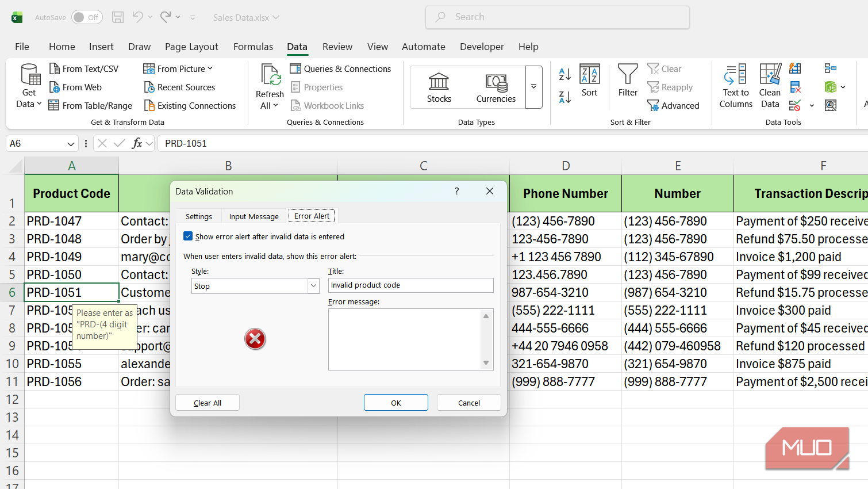Import data From Text/CSV
The image size is (868, 489).
click(84, 69)
